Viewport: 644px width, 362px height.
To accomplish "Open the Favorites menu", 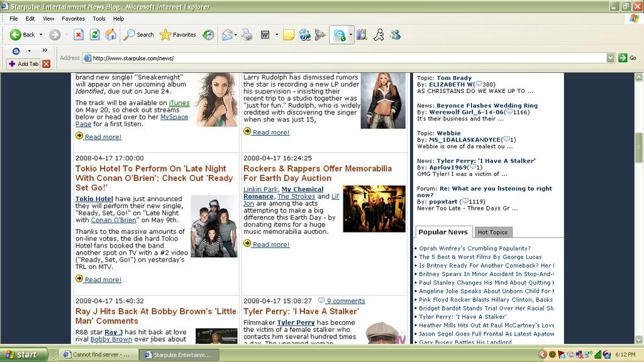I will click(73, 19).
